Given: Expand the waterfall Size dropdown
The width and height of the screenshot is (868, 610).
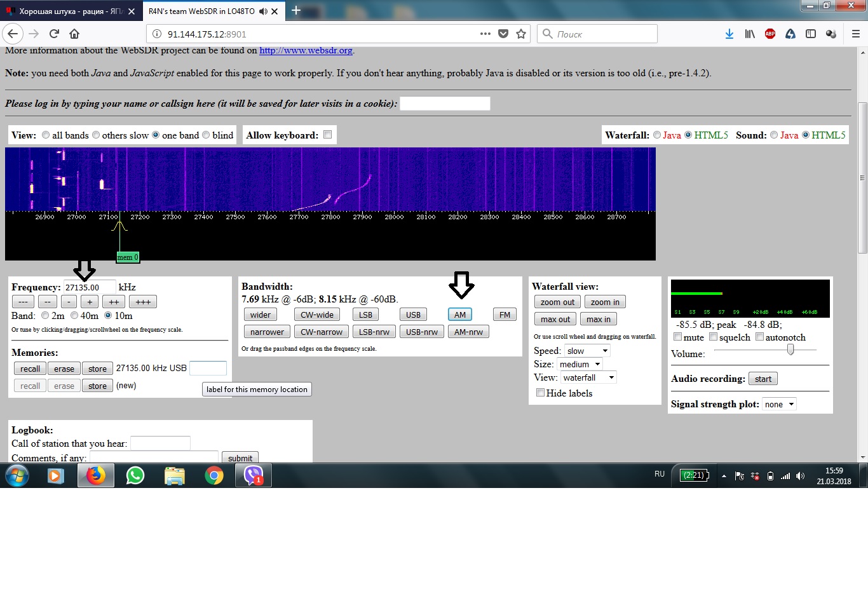Looking at the screenshot, I should tap(580, 364).
